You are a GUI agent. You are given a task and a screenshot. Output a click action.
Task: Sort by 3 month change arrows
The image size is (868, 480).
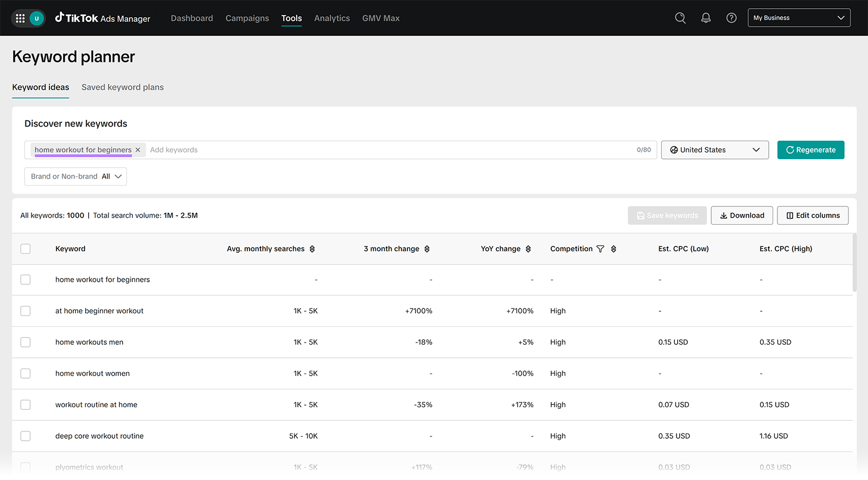(427, 249)
